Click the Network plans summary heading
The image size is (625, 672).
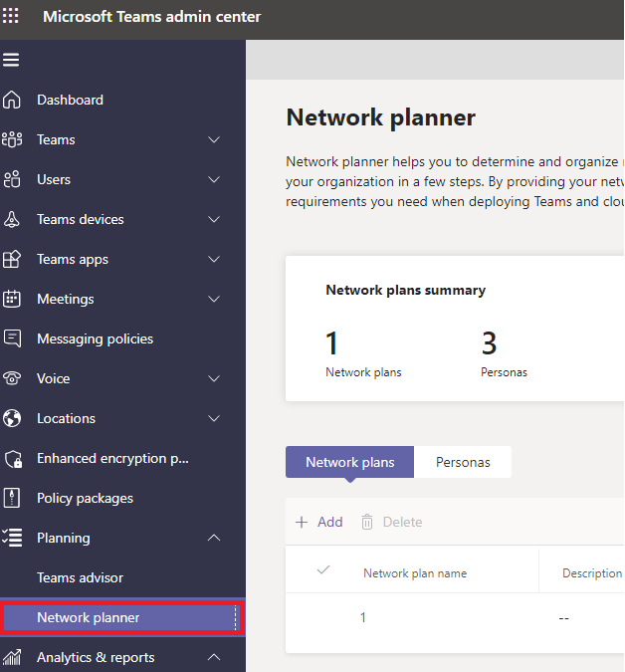(x=406, y=290)
